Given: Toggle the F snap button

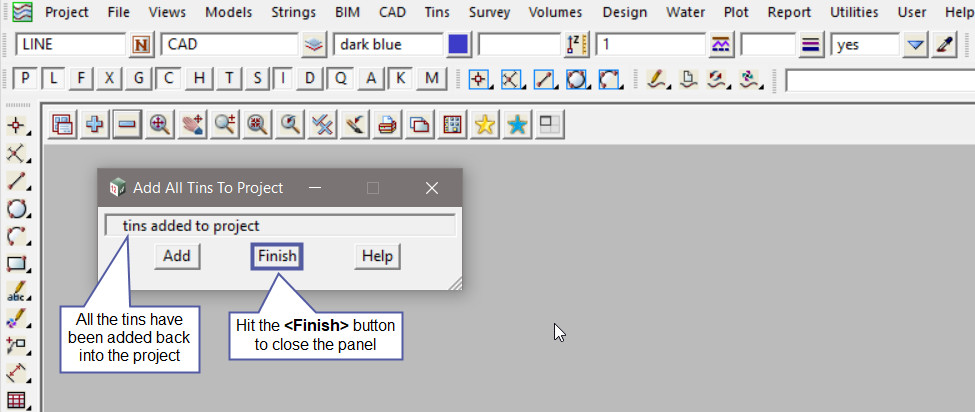Looking at the screenshot, I should click(81, 78).
